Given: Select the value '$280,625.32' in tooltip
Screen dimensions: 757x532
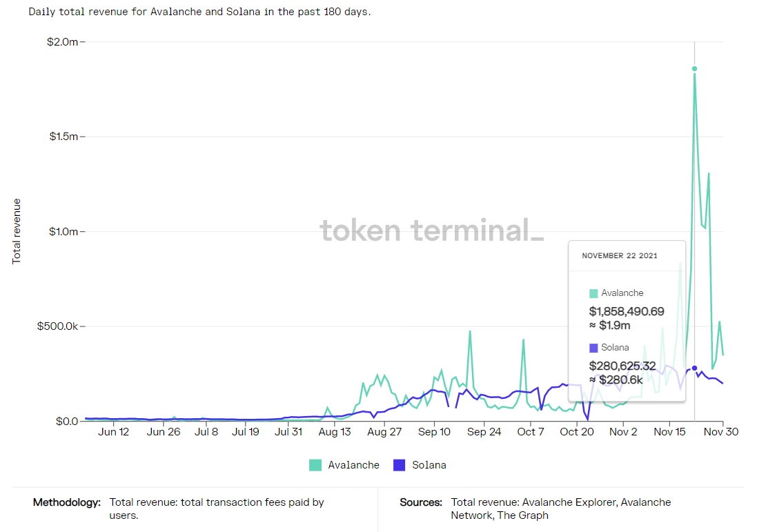Looking at the screenshot, I should click(622, 366).
